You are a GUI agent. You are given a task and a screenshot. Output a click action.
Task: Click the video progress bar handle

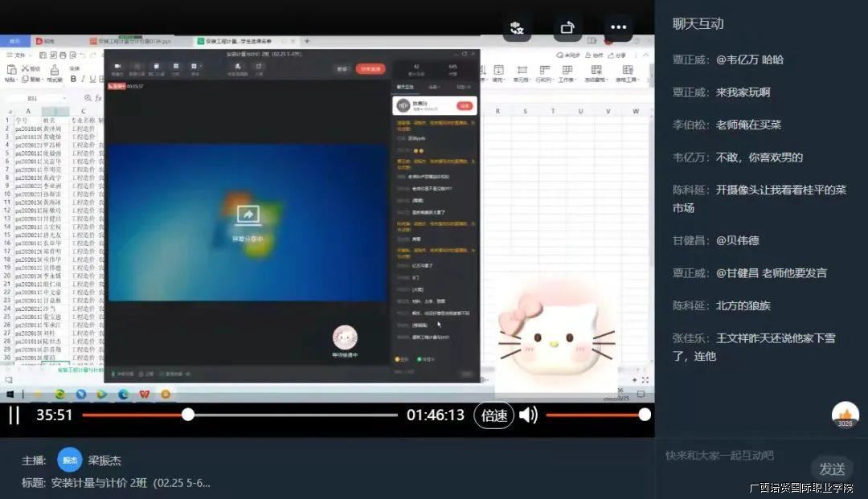[x=188, y=415]
